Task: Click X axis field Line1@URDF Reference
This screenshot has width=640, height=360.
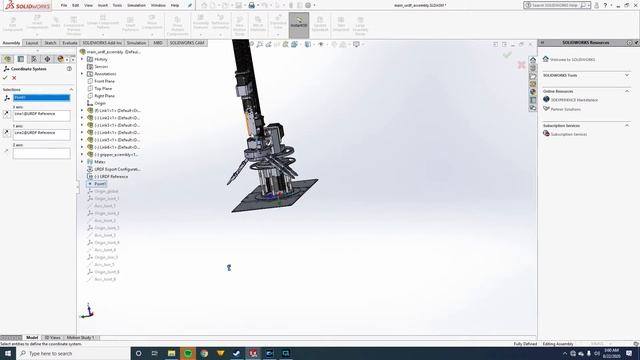Action: [x=42, y=116]
